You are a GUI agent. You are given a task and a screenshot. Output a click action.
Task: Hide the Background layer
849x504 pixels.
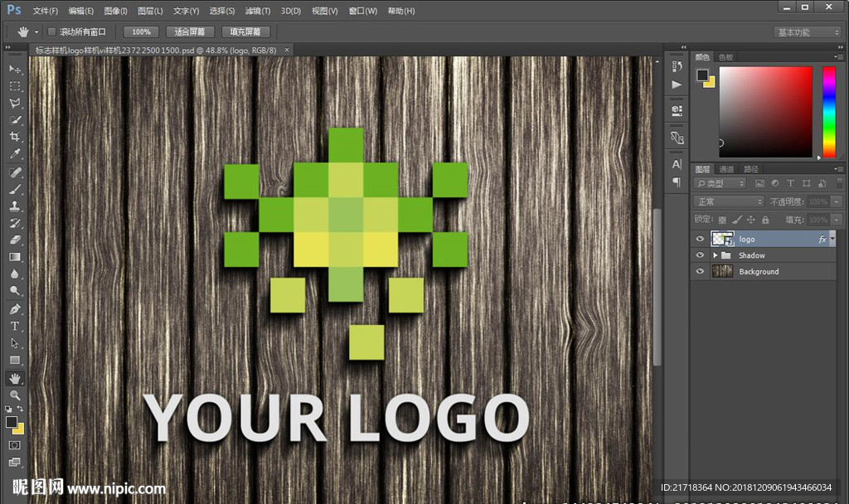[x=700, y=272]
